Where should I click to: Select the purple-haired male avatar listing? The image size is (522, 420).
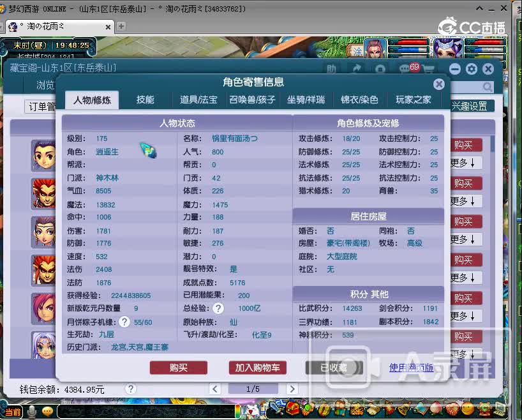click(43, 156)
